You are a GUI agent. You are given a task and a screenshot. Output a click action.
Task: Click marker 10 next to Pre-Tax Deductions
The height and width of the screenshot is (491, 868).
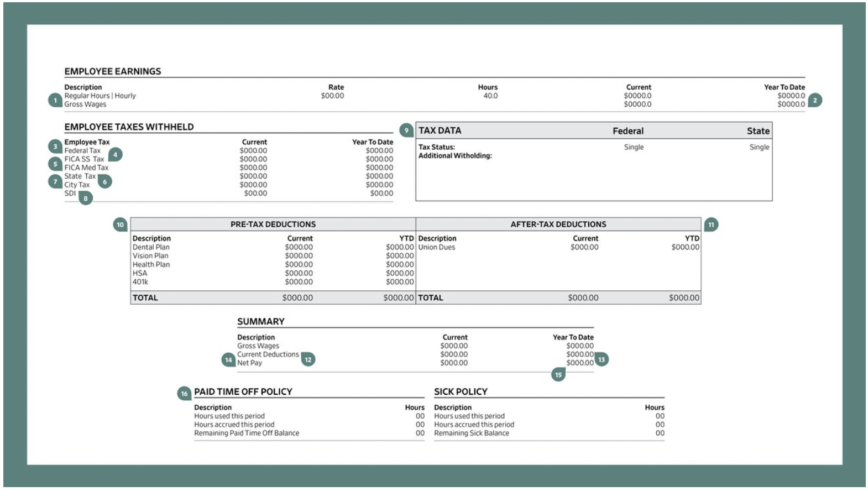120,224
